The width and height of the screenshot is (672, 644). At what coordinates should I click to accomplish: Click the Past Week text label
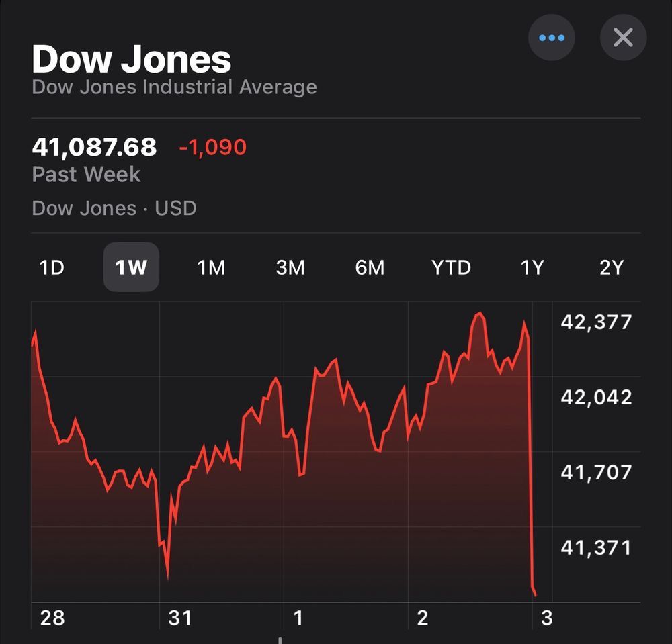pos(86,174)
